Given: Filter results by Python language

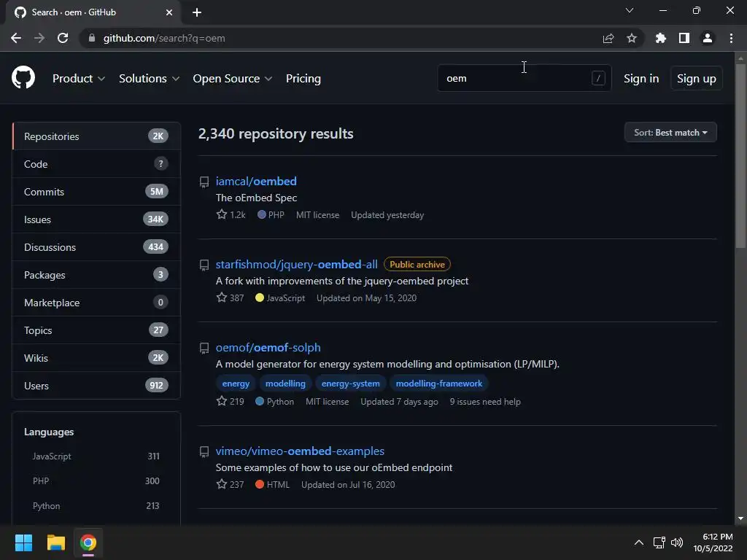Looking at the screenshot, I should [96, 506].
